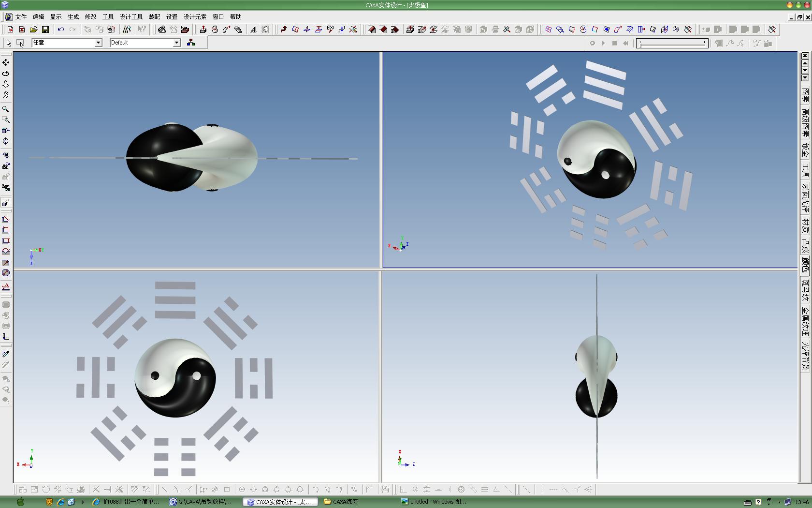Viewport: 812px width, 508px height.
Task: Open the 设置 menu
Action: 172,16
